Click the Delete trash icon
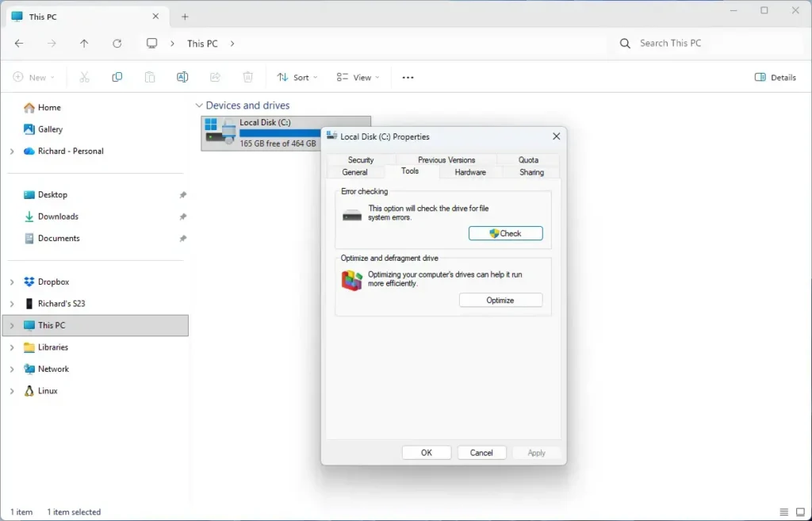The image size is (812, 521). coord(248,77)
